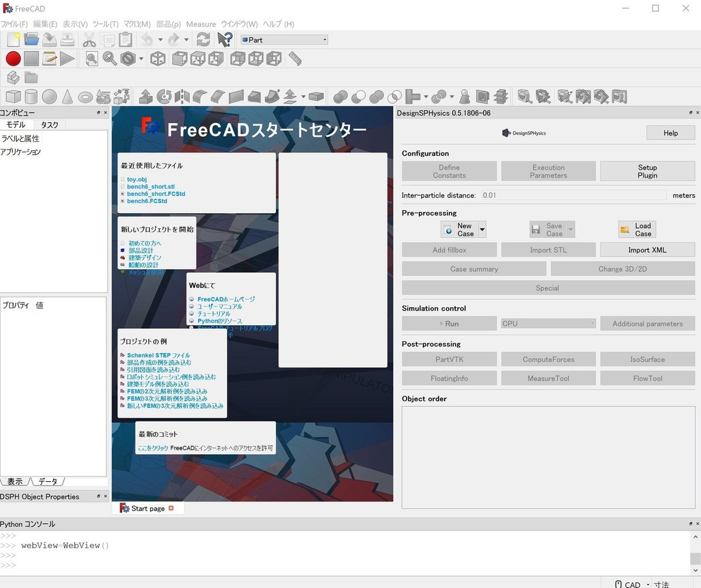This screenshot has width=701, height=588.
Task: Open the ヘルプ (H) menu
Action: 279,24
